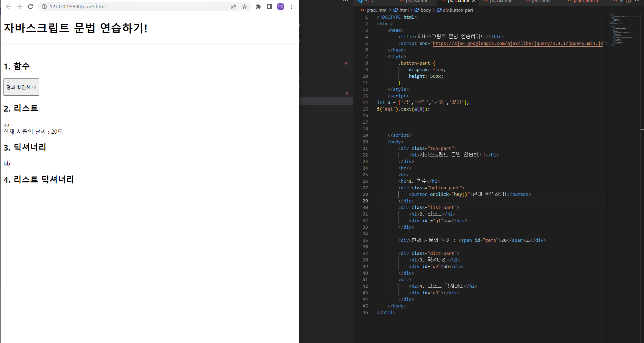Click the 'aa' text under 리스트
The width and height of the screenshot is (644, 343).
(x=6, y=125)
